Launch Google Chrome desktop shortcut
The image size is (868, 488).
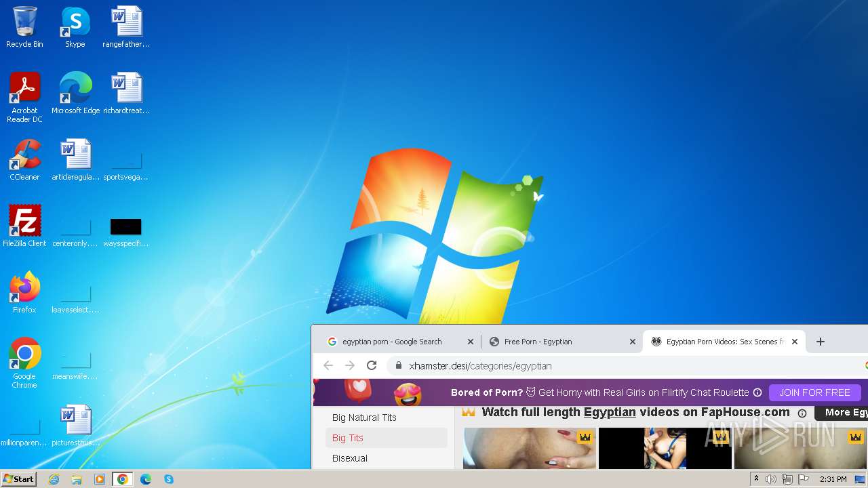(24, 363)
